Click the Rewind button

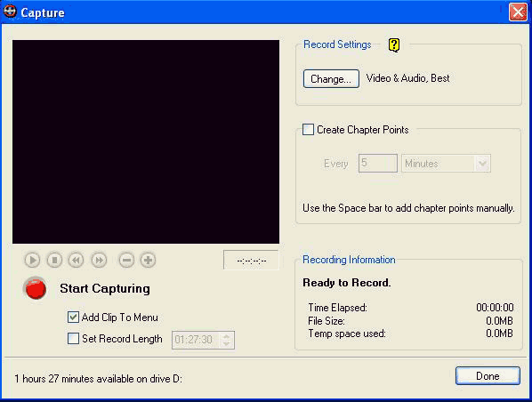76,261
